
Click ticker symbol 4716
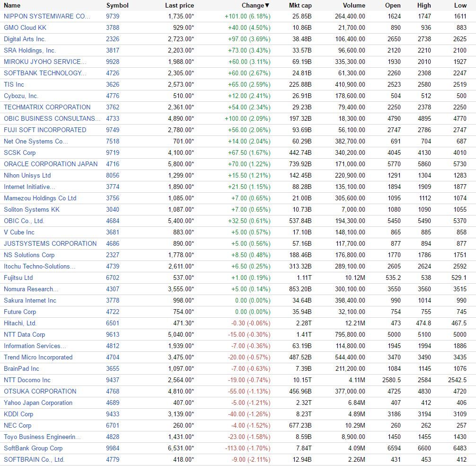pos(113,164)
